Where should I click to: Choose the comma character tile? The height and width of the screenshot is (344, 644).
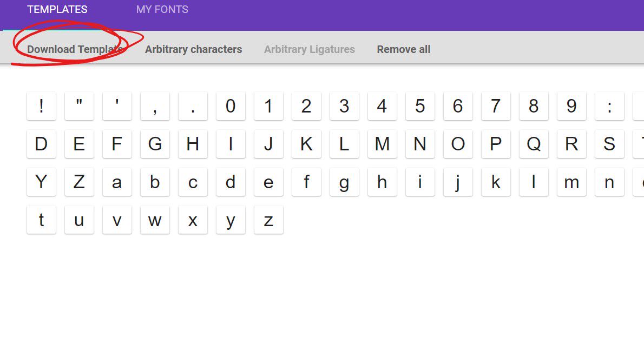[x=155, y=106]
